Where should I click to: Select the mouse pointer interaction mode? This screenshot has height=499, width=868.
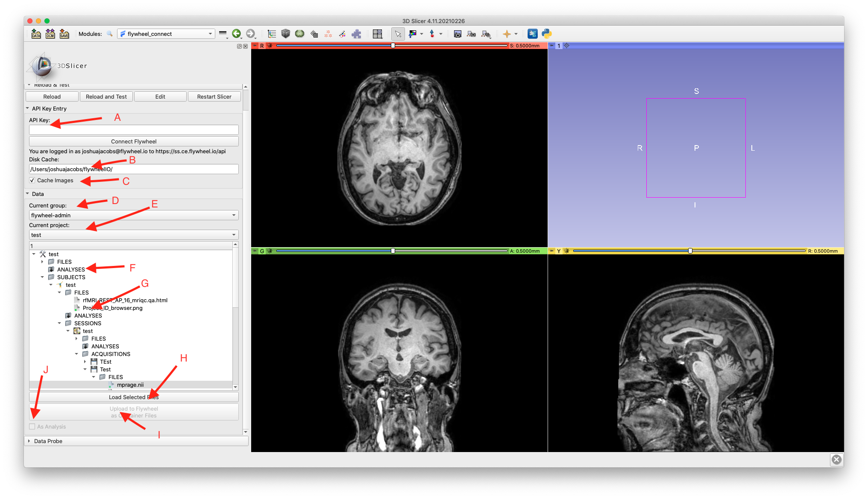398,34
